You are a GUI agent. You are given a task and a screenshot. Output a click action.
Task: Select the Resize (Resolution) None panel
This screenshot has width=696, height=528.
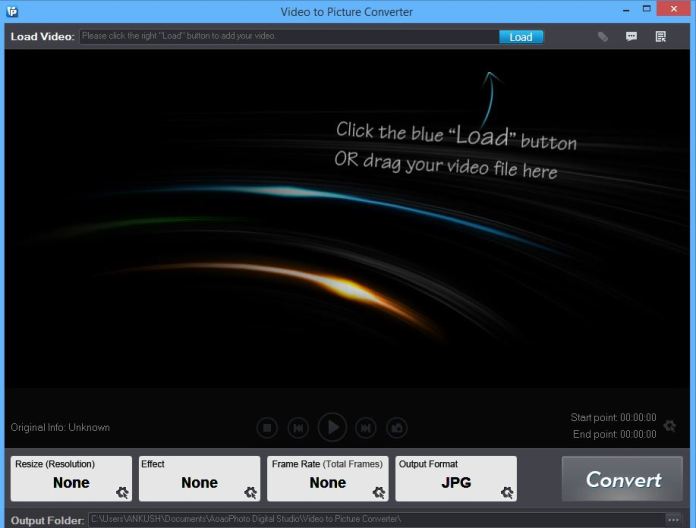coord(71,479)
